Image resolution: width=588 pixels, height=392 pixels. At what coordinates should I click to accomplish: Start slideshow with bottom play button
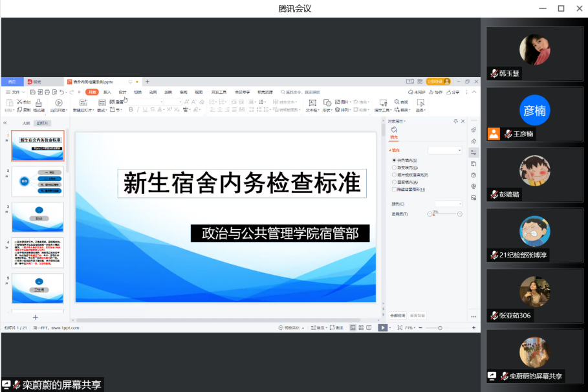(x=382, y=328)
